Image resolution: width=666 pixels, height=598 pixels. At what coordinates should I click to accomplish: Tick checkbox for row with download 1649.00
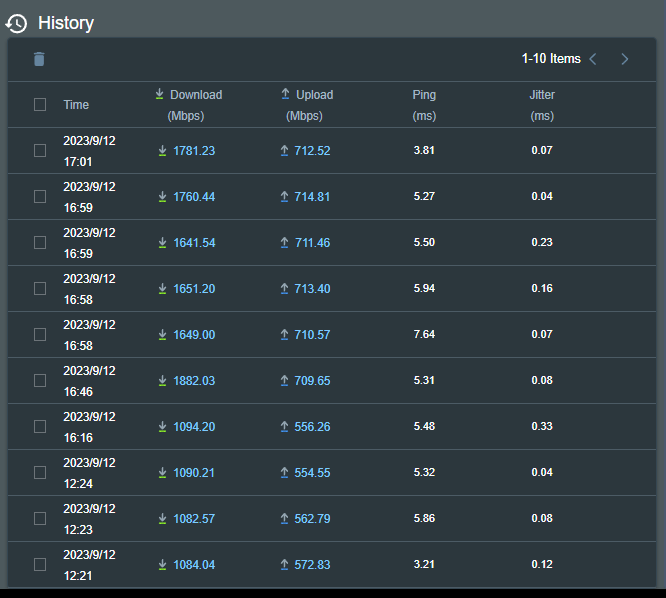pyautogui.click(x=40, y=335)
